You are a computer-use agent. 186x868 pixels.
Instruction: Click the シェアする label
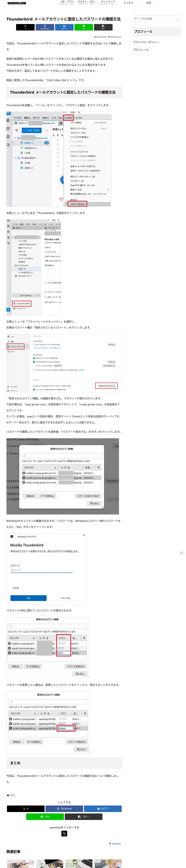pos(64,802)
